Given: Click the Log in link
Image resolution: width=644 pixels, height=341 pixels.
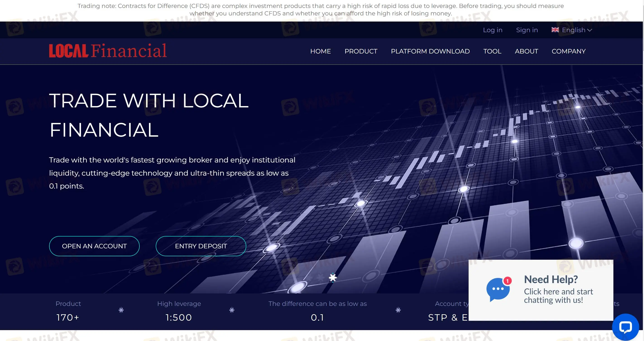Looking at the screenshot, I should [493, 30].
